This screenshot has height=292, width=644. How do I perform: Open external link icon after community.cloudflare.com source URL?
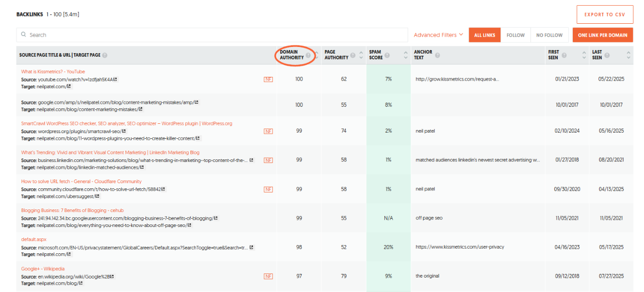pyautogui.click(x=163, y=189)
